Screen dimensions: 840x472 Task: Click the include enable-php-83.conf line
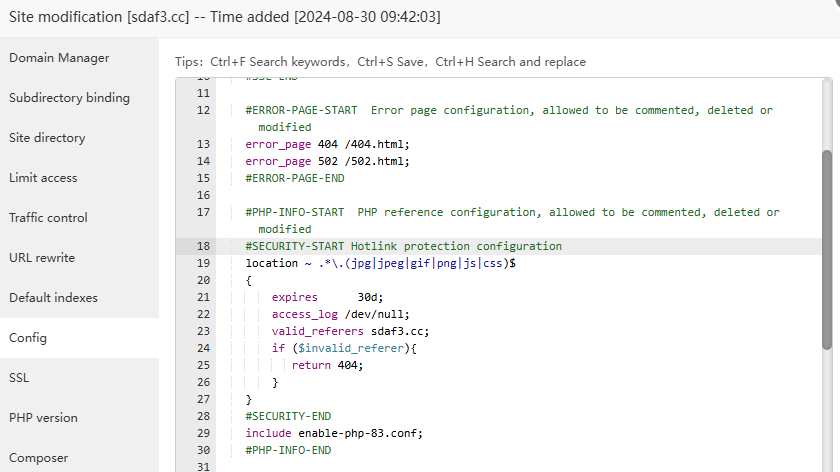tap(334, 433)
